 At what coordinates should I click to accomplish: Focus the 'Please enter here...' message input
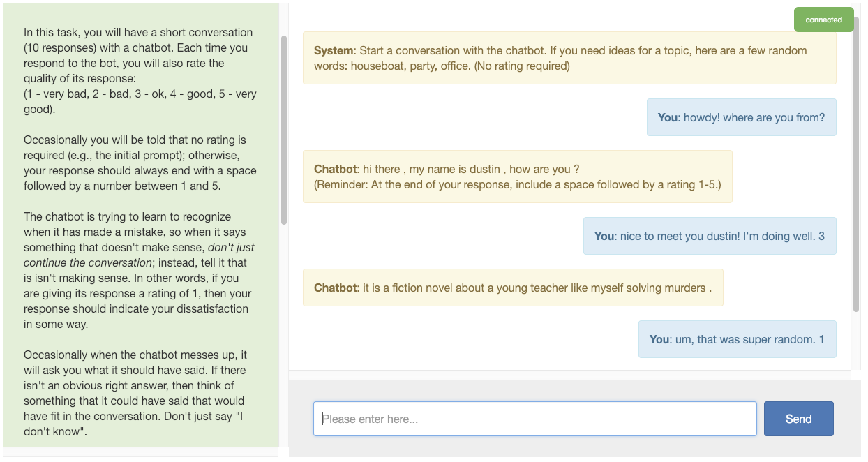tap(534, 419)
